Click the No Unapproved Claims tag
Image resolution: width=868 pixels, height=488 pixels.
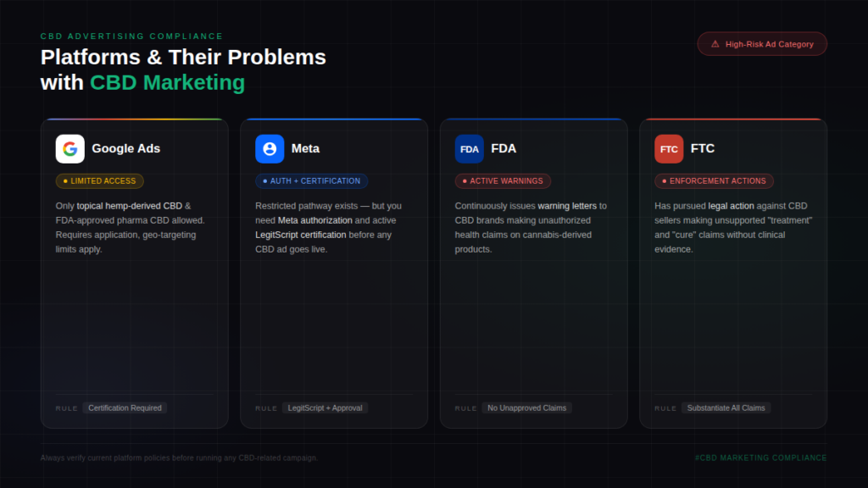pyautogui.click(x=527, y=408)
